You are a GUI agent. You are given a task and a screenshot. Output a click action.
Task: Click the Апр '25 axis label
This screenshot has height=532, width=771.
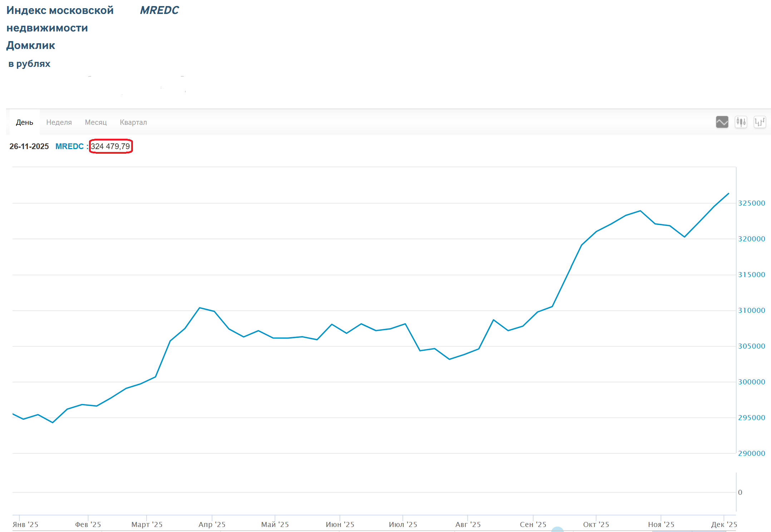[x=212, y=524]
